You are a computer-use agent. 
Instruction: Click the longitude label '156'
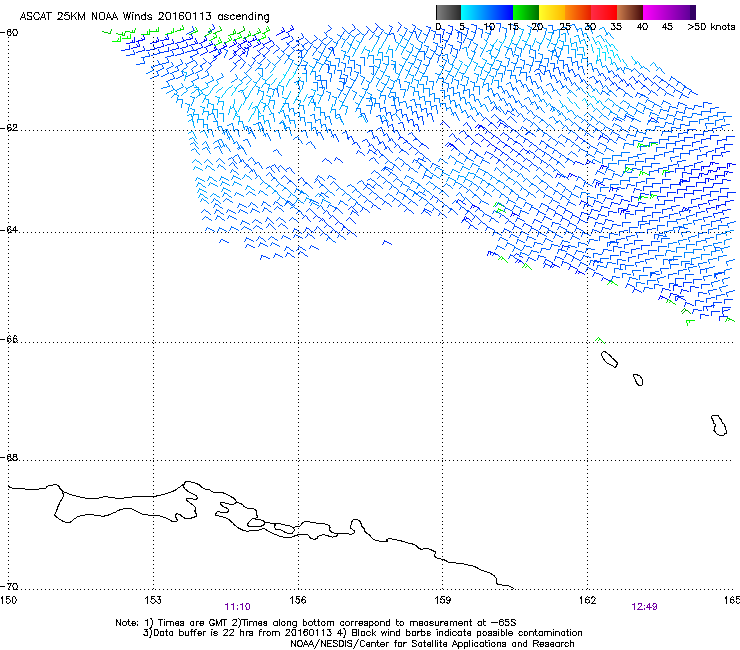[x=298, y=600]
